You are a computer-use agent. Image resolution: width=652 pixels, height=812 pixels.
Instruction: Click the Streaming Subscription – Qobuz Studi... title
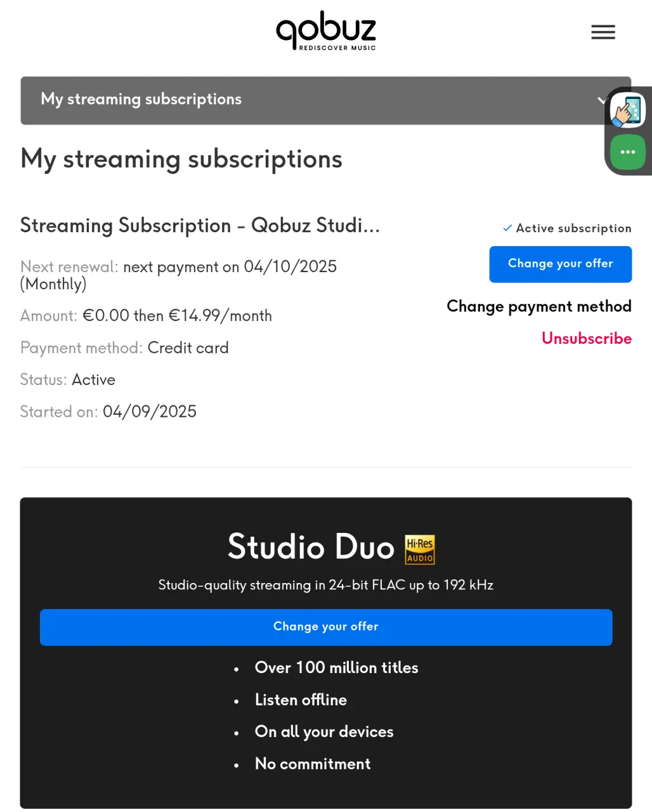[x=200, y=225]
